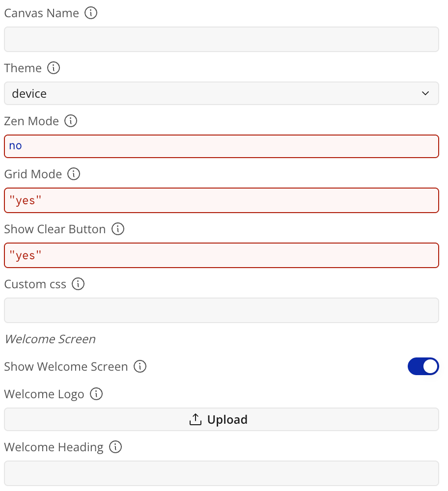Click the Theme dropdown chevron arrow

click(425, 93)
